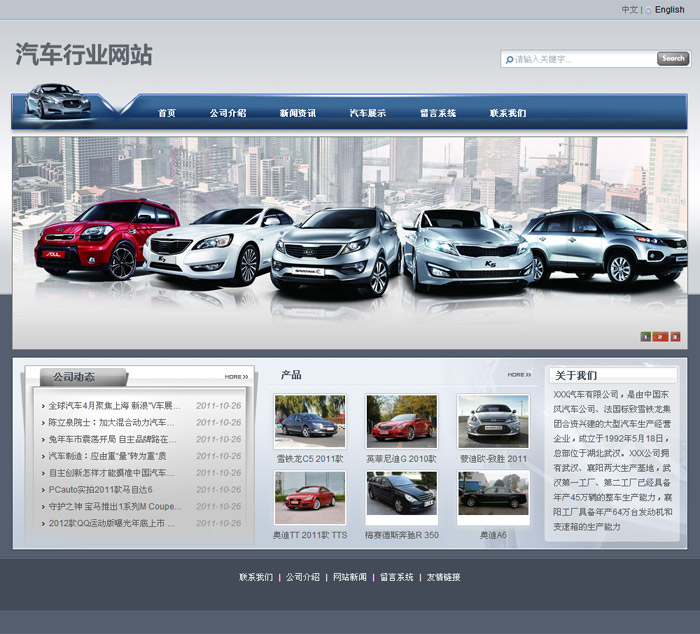The height and width of the screenshot is (634, 700).
Task: Show banner slide 2 via indicator
Action: pos(660,337)
